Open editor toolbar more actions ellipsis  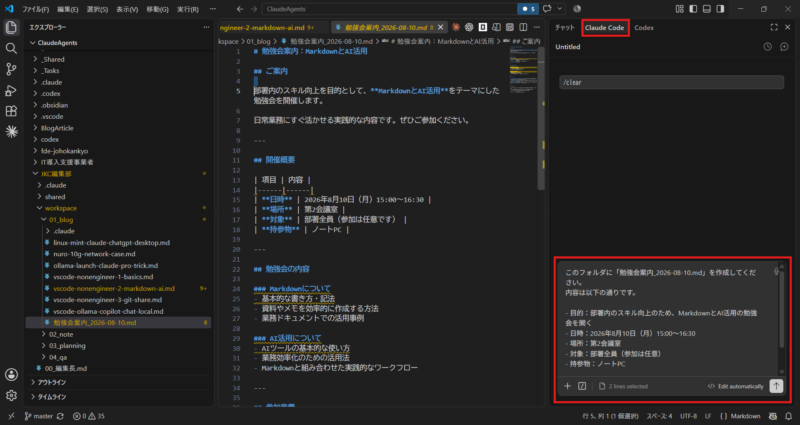click(537, 27)
